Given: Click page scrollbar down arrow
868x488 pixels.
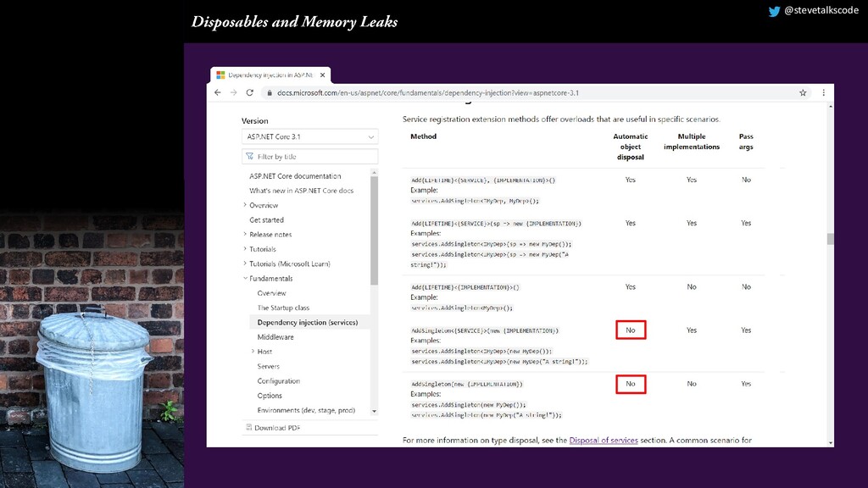Looking at the screenshot, I should click(831, 442).
